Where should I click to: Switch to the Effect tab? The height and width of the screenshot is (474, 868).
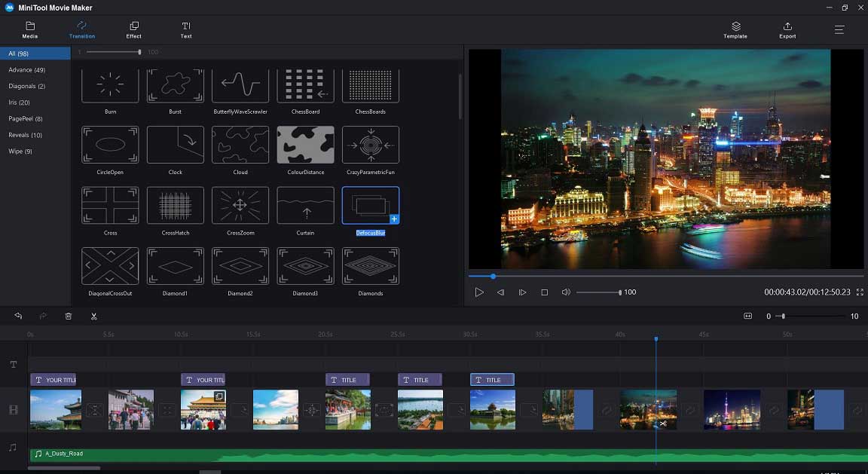tap(133, 29)
